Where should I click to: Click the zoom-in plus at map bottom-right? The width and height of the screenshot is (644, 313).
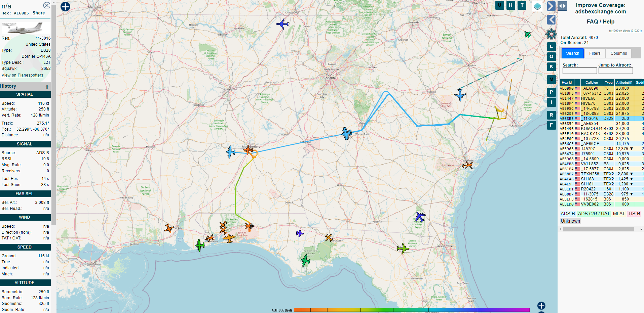[541, 306]
